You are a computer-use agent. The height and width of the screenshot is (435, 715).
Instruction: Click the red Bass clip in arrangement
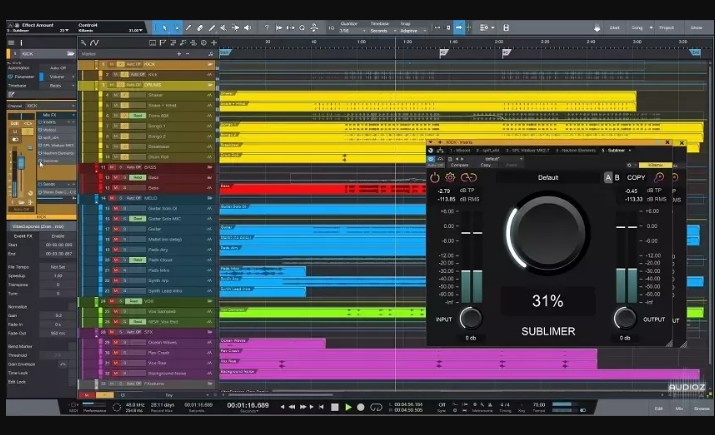[x=323, y=189]
